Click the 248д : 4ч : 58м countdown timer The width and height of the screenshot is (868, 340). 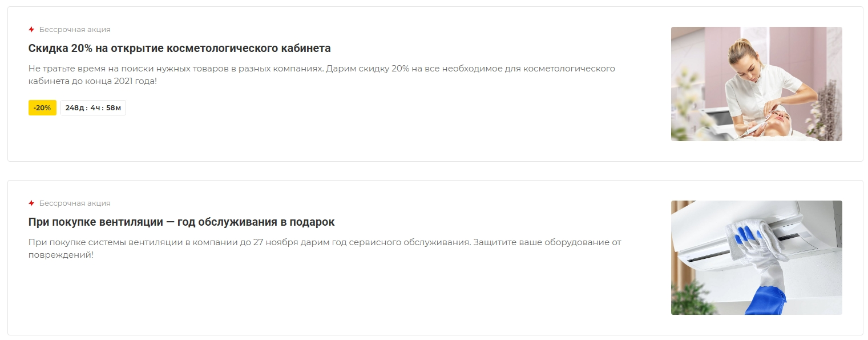[x=93, y=108]
